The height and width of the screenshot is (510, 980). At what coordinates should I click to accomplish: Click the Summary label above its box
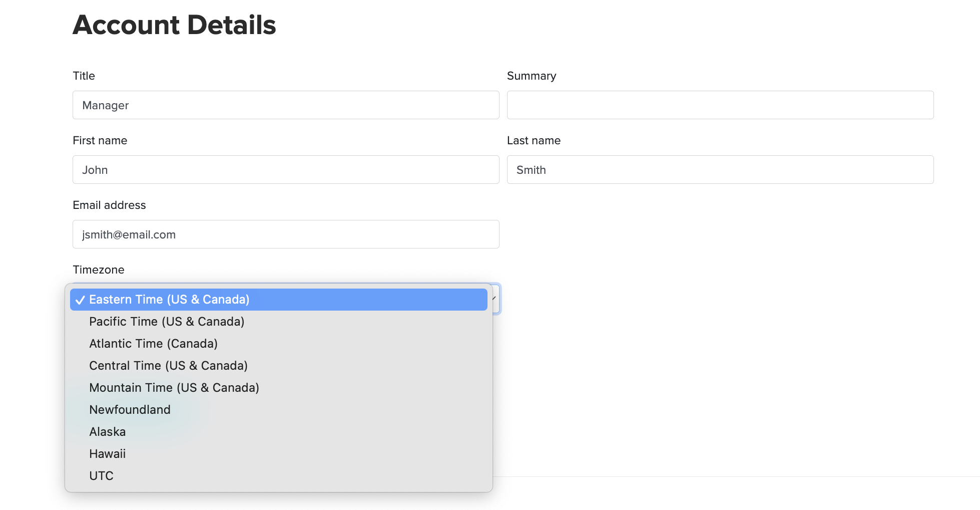pyautogui.click(x=532, y=76)
